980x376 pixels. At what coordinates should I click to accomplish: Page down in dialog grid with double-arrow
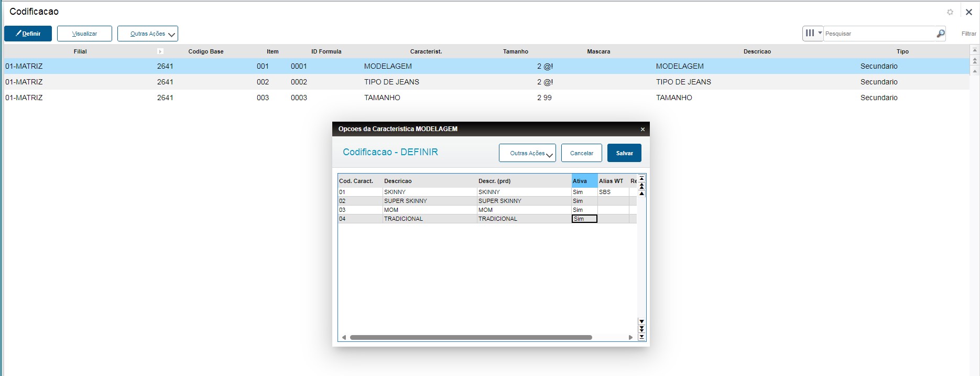tap(641, 329)
